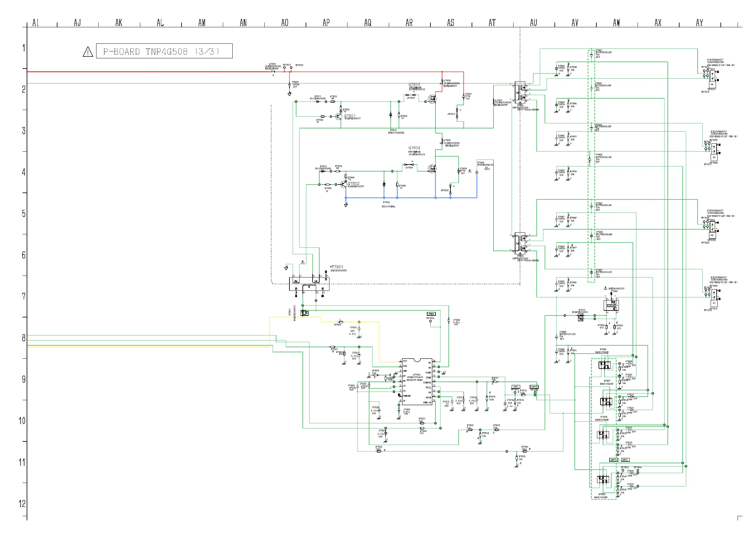
Task: Click the D7810 dual diode symbol
Action: [x=581, y=317]
